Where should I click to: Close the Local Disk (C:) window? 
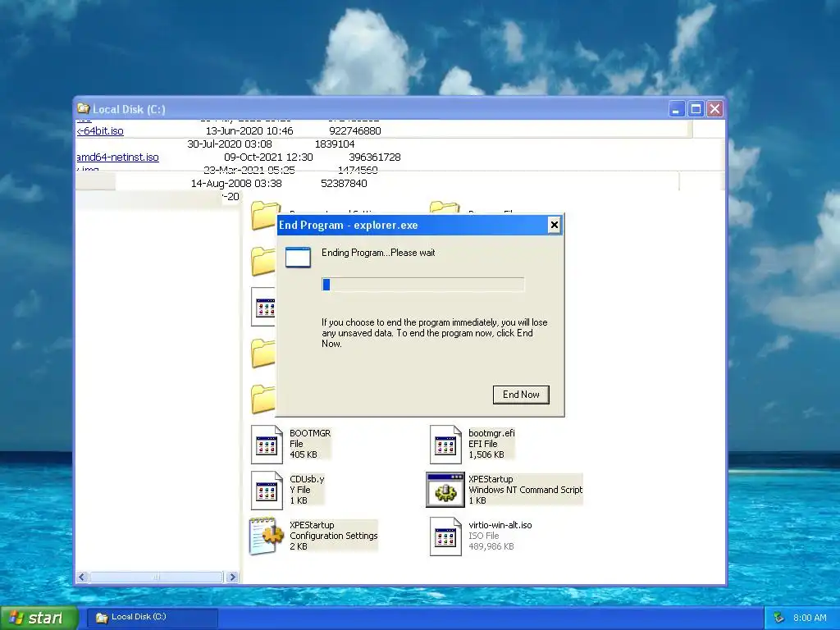pyautogui.click(x=715, y=109)
